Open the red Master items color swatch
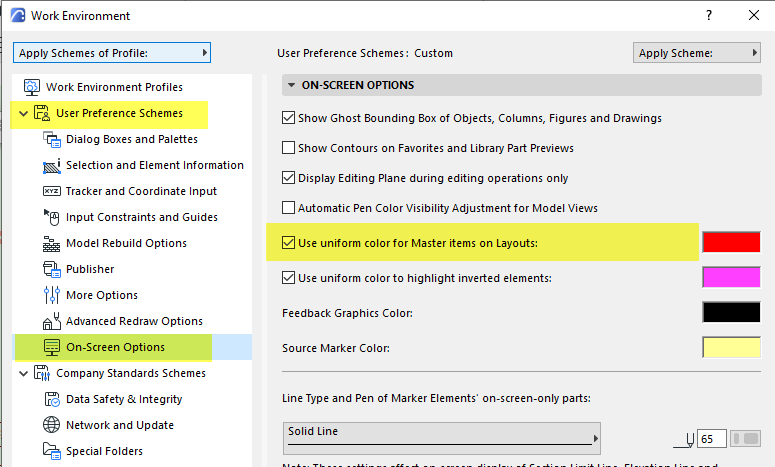This screenshot has height=467, width=775. tap(731, 242)
